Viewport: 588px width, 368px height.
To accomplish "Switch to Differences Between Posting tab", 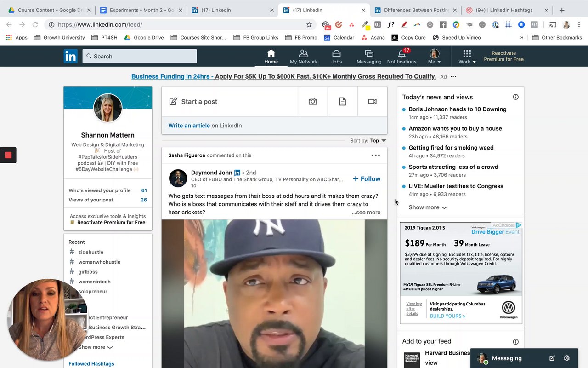I will coord(415,10).
